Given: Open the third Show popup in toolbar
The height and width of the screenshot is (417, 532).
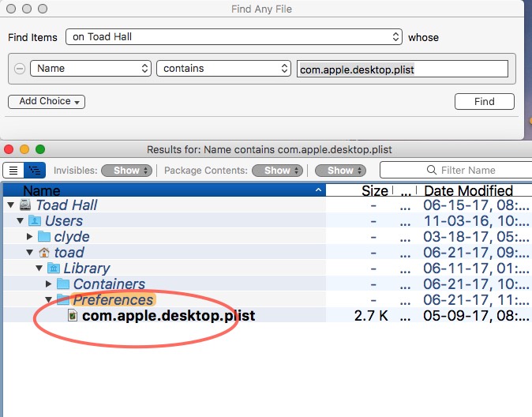Looking at the screenshot, I should coord(340,171).
